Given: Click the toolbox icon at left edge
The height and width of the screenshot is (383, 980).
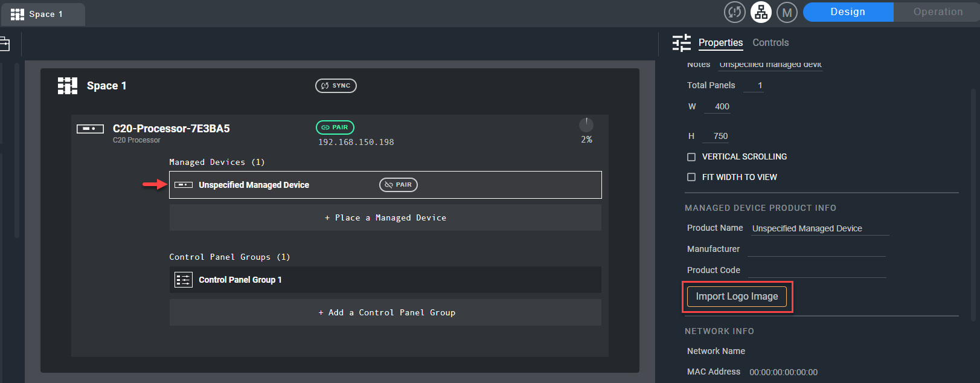Looking at the screenshot, I should [5, 43].
